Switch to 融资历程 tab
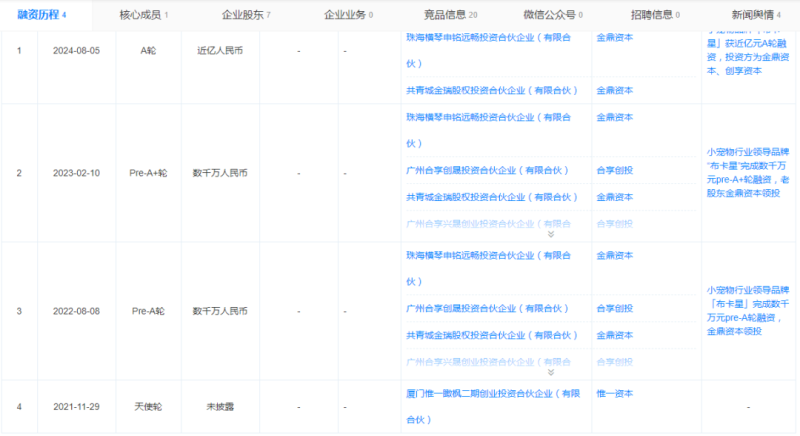This screenshot has height=436, width=800. coord(42,15)
